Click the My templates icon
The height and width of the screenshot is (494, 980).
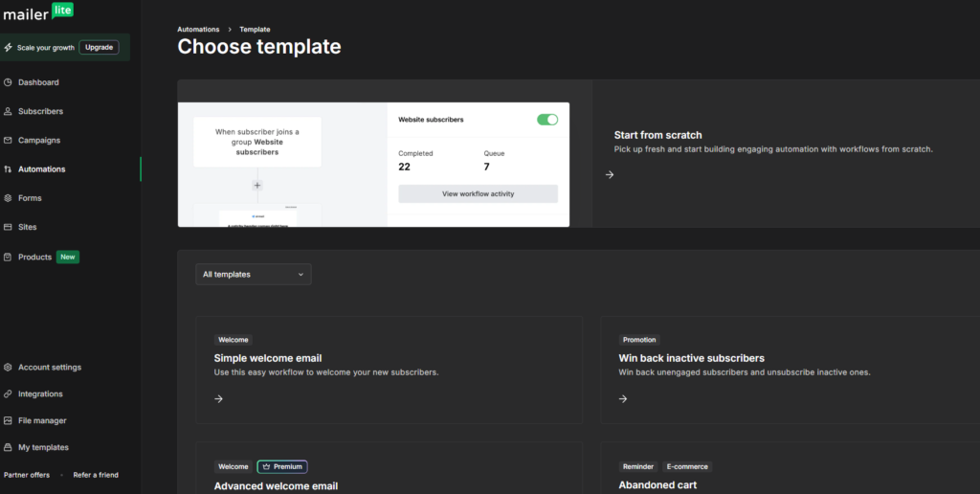[8, 448]
